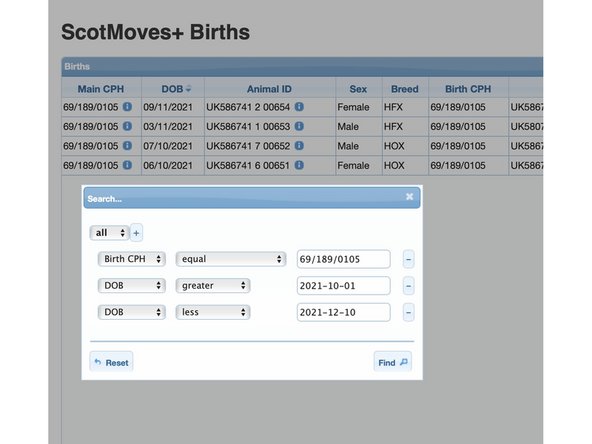Image resolution: width=592 pixels, height=444 pixels.
Task: Open info for animal UK586741 6 00651
Action: point(299,165)
